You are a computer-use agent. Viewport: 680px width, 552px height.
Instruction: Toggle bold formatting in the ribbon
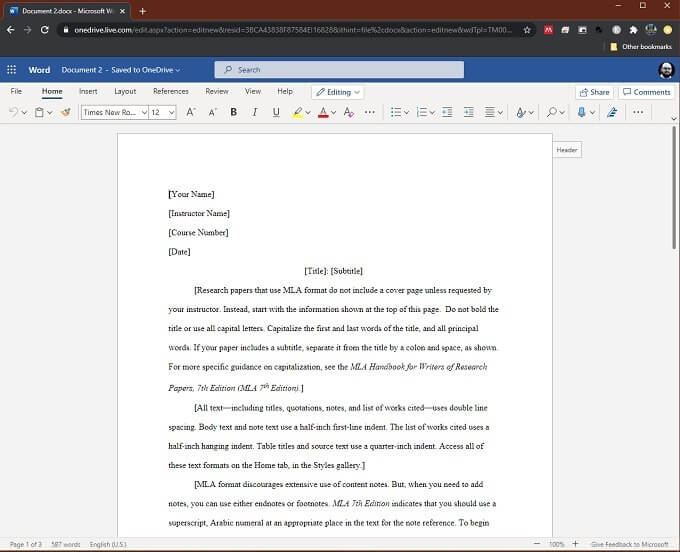coord(233,113)
